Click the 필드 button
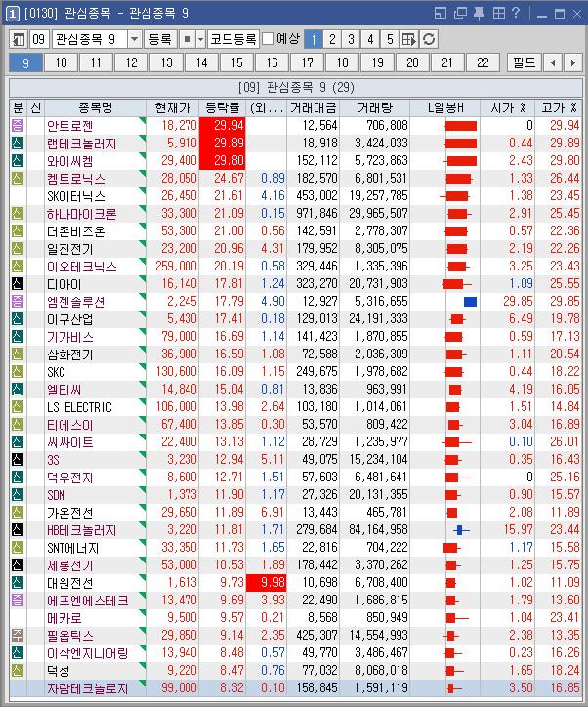 524,62
